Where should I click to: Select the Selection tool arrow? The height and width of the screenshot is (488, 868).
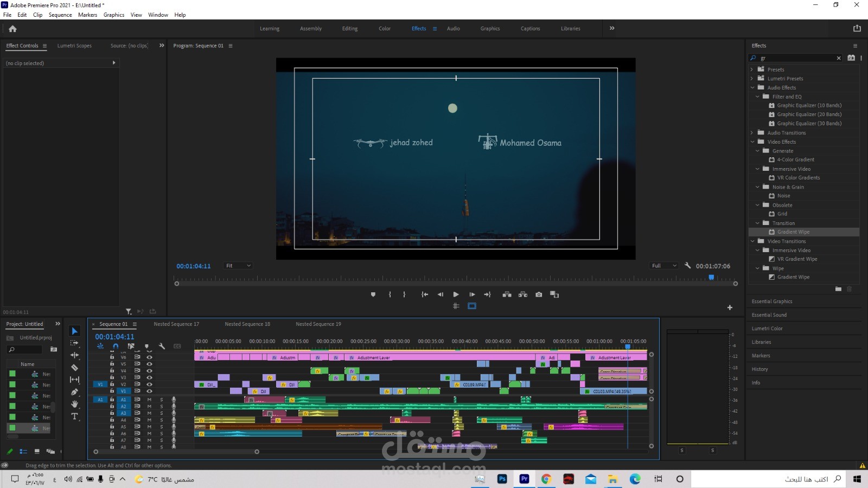(75, 331)
